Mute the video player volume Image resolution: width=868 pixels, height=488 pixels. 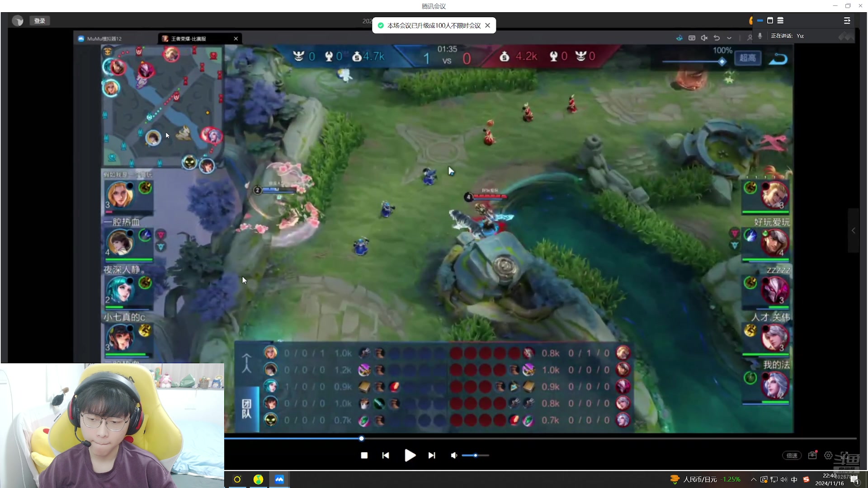tap(454, 455)
